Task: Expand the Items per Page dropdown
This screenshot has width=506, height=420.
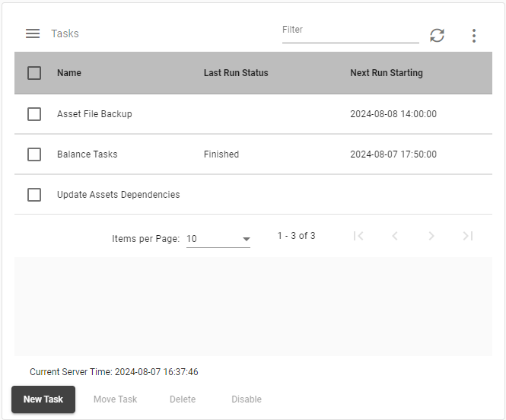Action: (218, 239)
